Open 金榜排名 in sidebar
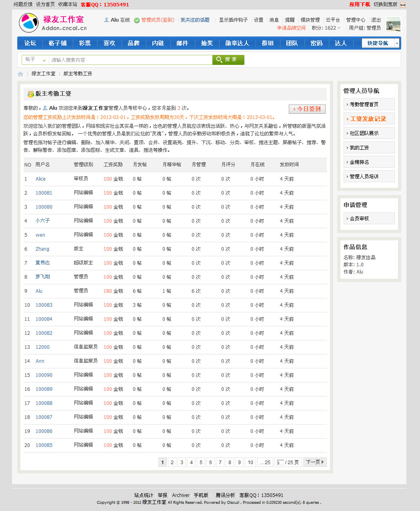Viewport: 420px width, 511px height. pyautogui.click(x=369, y=162)
